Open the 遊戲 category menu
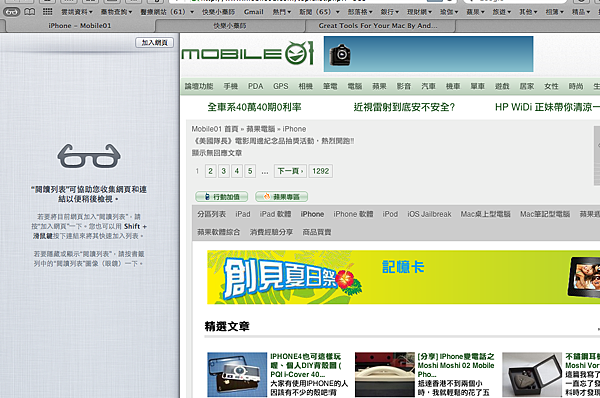The height and width of the screenshot is (398, 600). coord(502,86)
